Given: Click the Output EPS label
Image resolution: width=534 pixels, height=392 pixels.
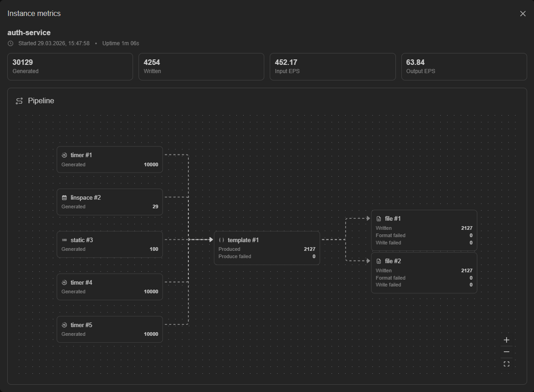Looking at the screenshot, I should click(x=421, y=71).
